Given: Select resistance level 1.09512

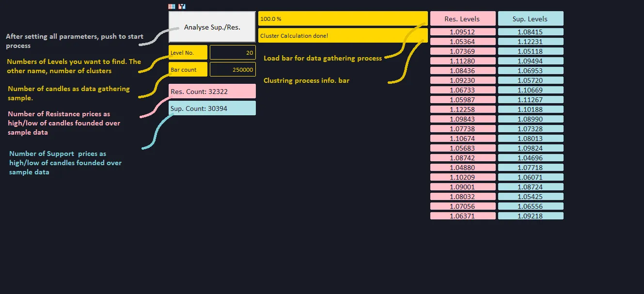Looking at the screenshot, I should click(462, 32).
